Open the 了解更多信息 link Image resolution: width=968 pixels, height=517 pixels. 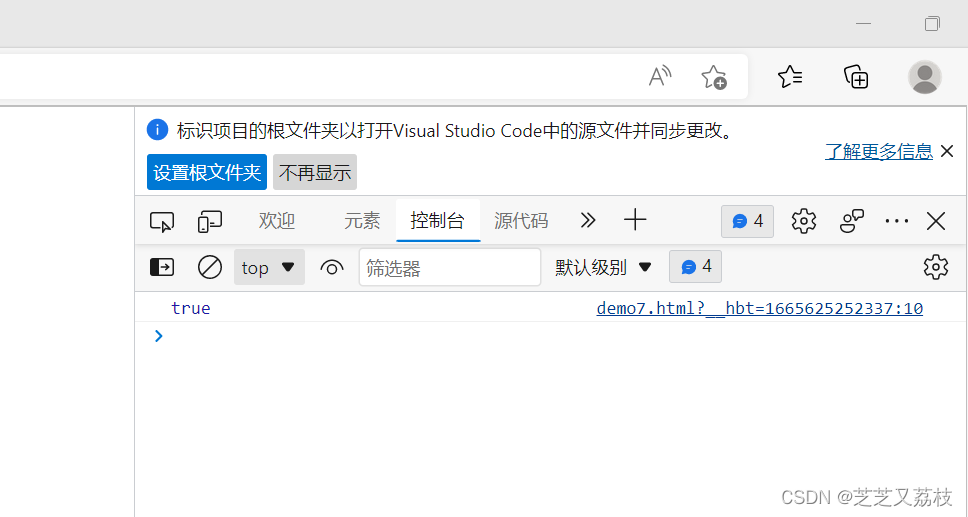(878, 151)
